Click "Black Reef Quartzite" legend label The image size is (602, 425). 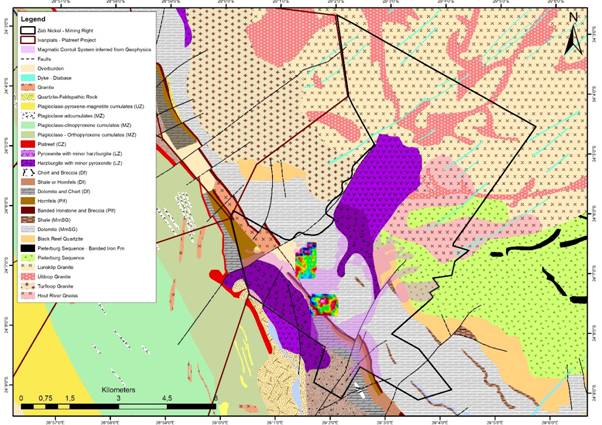click(x=60, y=239)
